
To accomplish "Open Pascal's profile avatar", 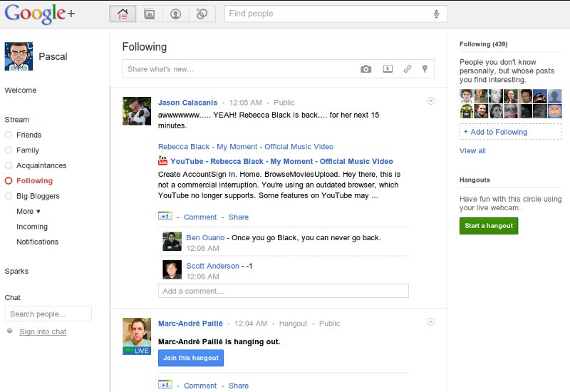I will coord(19,56).
